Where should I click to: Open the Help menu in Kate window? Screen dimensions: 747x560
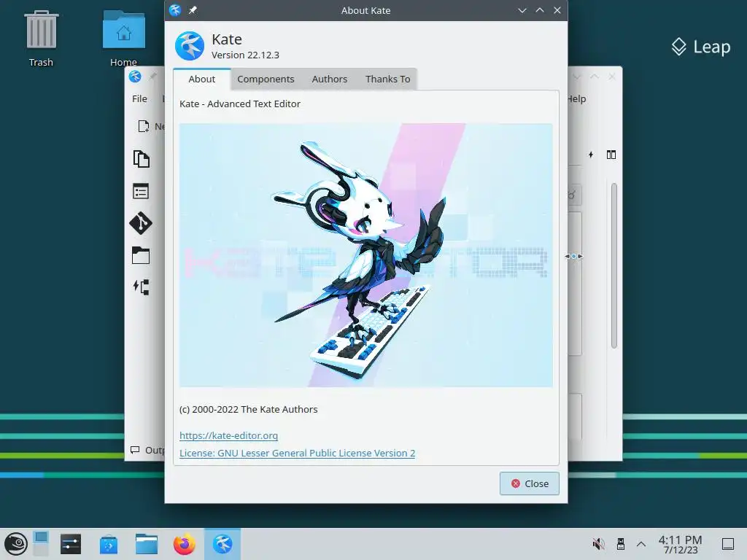576,98
